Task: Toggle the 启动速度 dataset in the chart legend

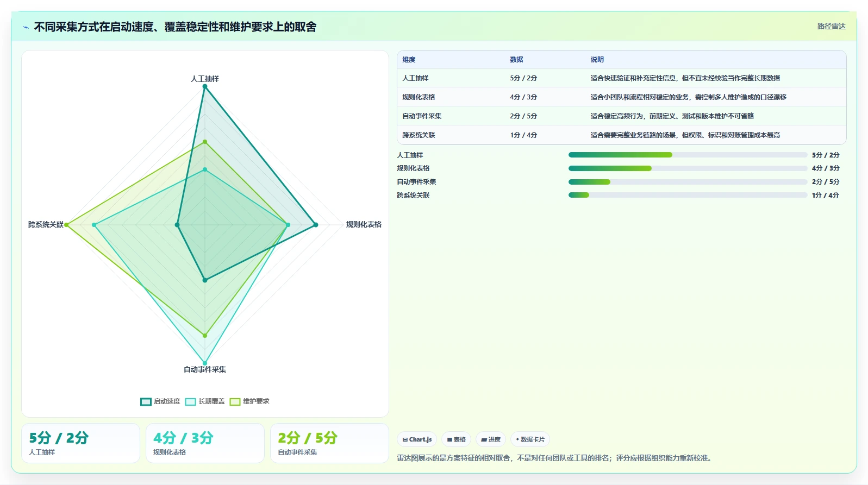Action: 160,401
